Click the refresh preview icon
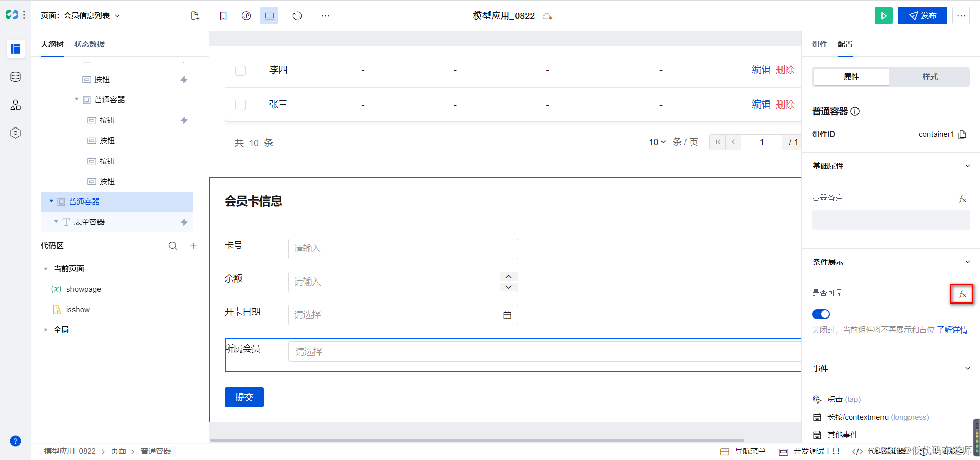 pyautogui.click(x=298, y=16)
